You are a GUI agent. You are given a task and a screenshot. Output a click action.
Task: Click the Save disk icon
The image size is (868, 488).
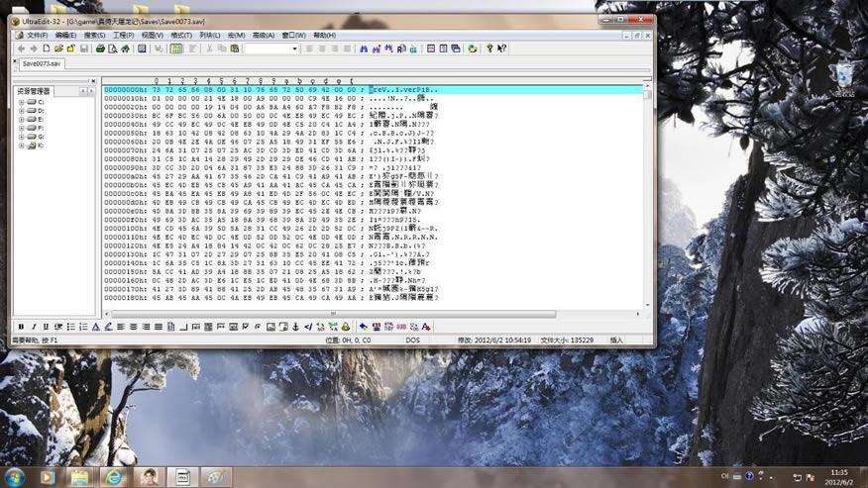click(x=84, y=49)
